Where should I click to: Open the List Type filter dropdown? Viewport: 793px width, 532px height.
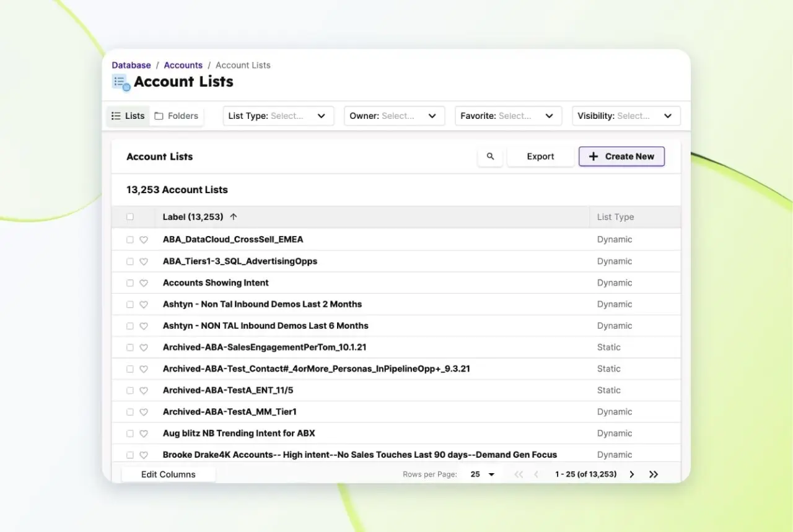pyautogui.click(x=278, y=116)
